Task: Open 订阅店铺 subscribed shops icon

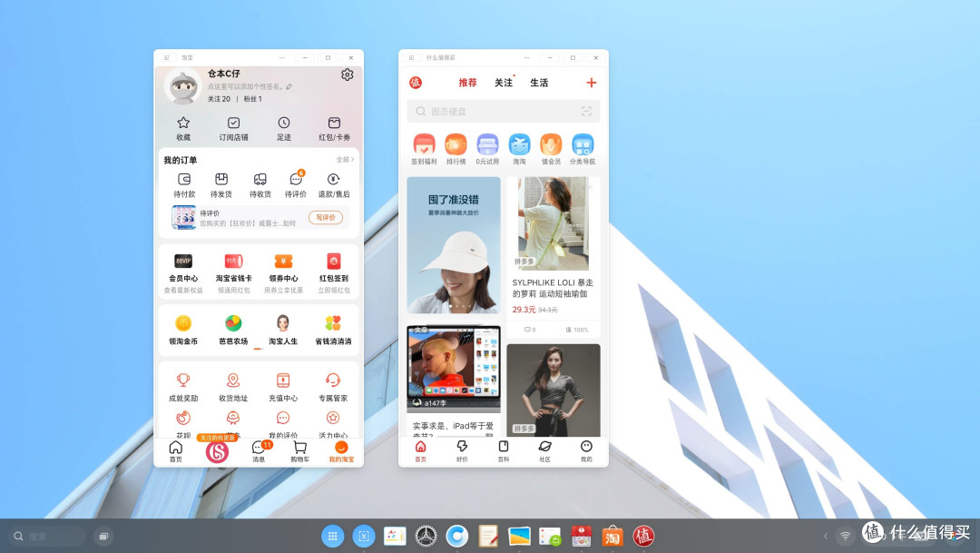Action: point(233,123)
